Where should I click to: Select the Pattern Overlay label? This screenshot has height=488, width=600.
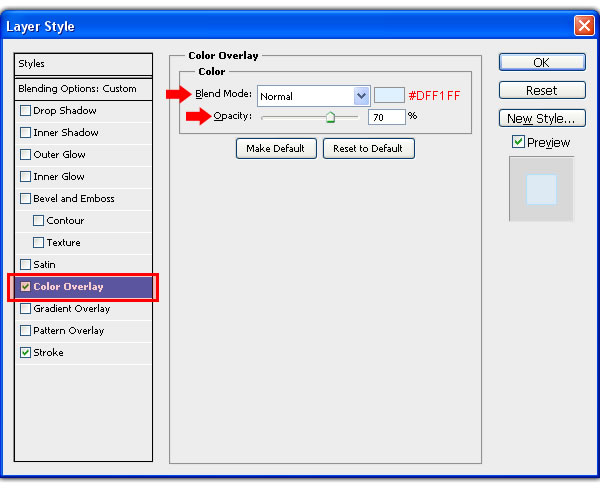coord(68,331)
